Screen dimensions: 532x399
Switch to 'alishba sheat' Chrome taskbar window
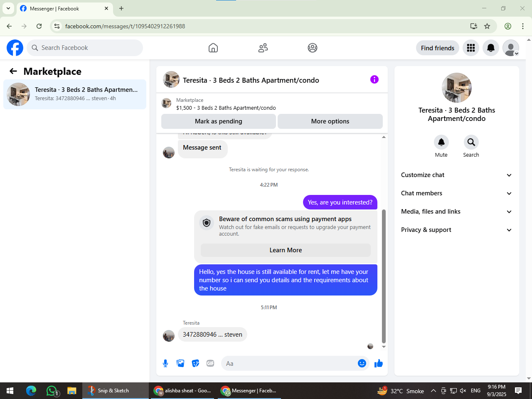coord(183,391)
